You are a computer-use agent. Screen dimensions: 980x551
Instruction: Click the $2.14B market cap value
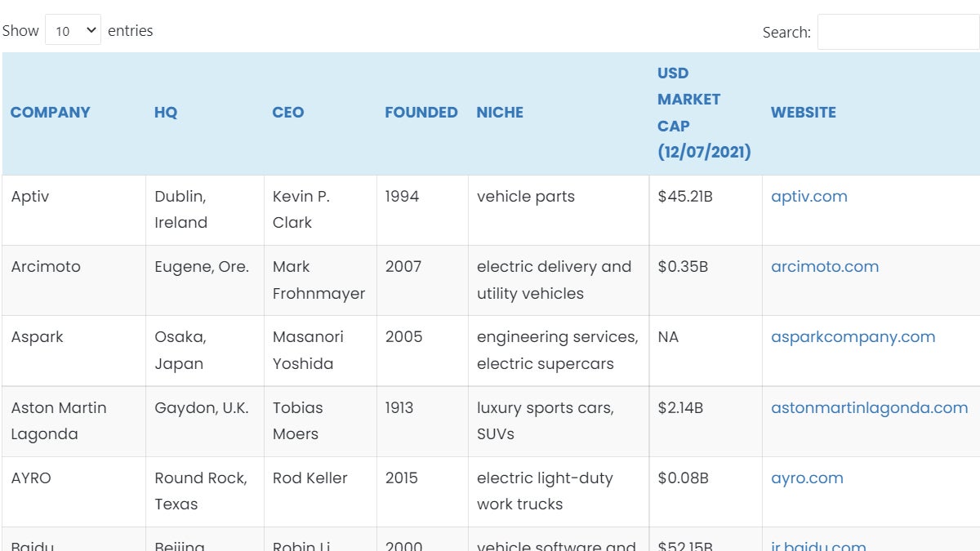tap(680, 407)
